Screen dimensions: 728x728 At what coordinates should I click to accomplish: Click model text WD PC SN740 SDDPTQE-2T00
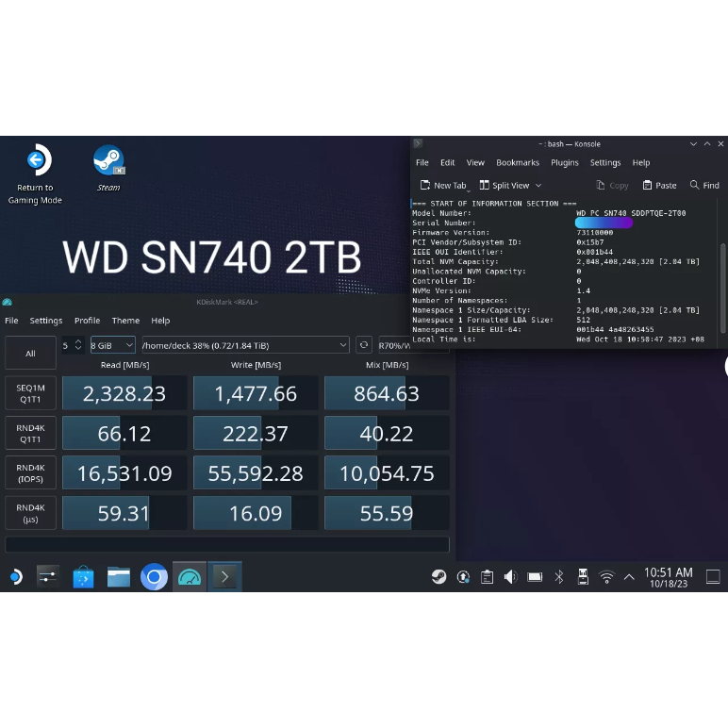pos(631,213)
